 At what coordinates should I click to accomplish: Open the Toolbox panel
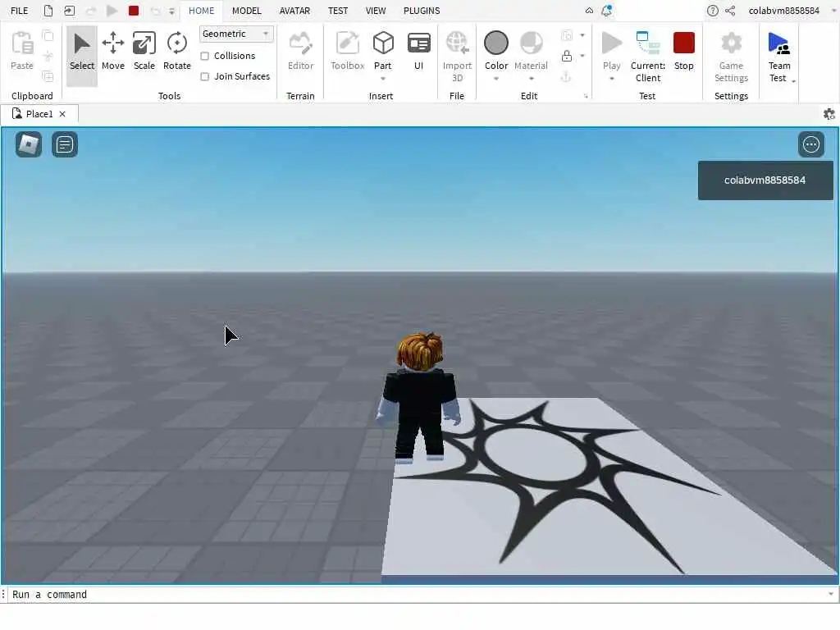coord(347,52)
